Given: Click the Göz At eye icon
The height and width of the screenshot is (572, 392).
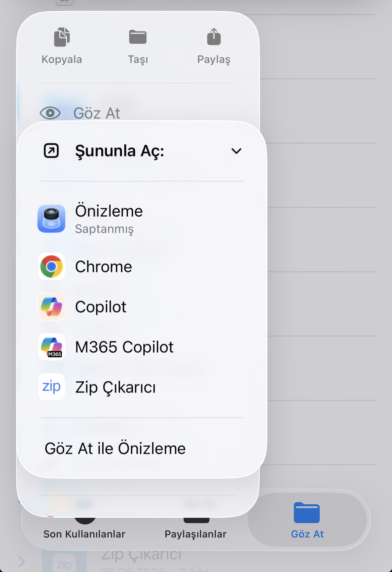Looking at the screenshot, I should 50,113.
